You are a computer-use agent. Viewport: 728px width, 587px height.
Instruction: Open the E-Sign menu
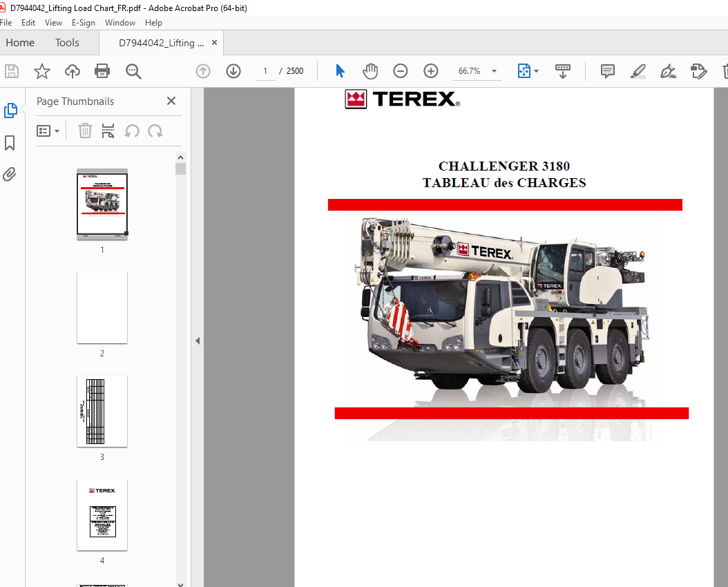83,23
